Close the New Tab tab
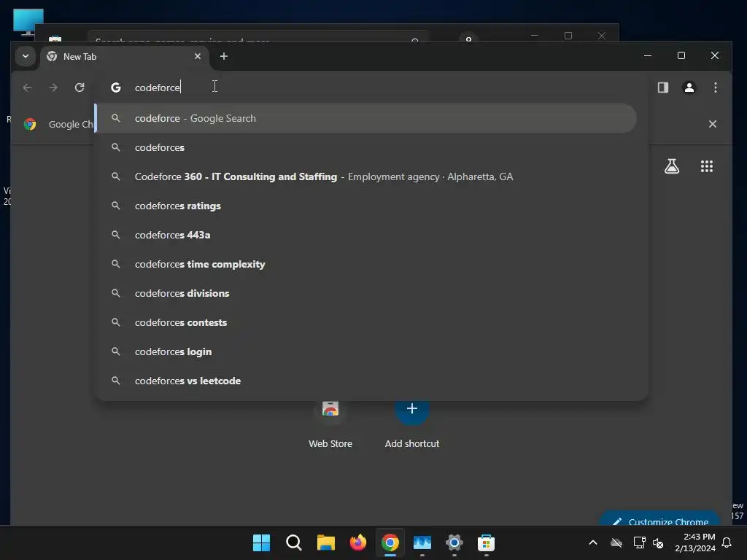This screenshot has width=747, height=560. [197, 56]
